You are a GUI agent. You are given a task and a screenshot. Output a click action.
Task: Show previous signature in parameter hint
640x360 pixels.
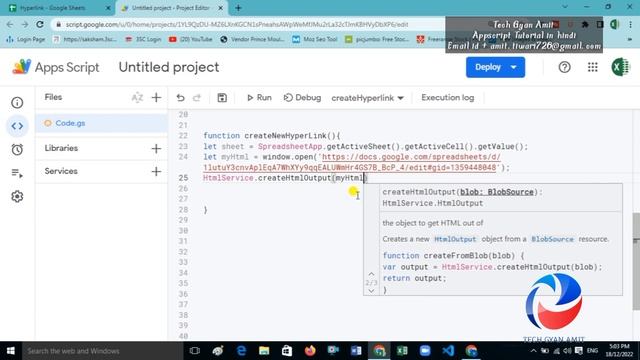(371, 274)
